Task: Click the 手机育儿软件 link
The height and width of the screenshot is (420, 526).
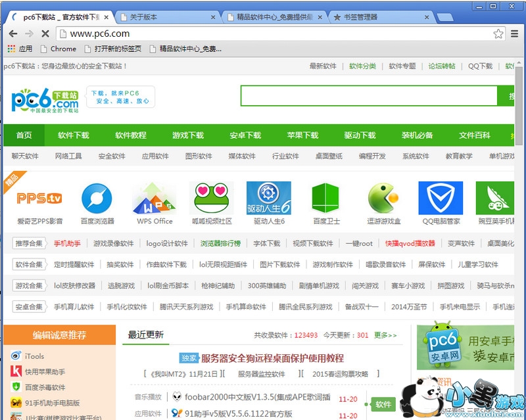Action: coord(74,306)
